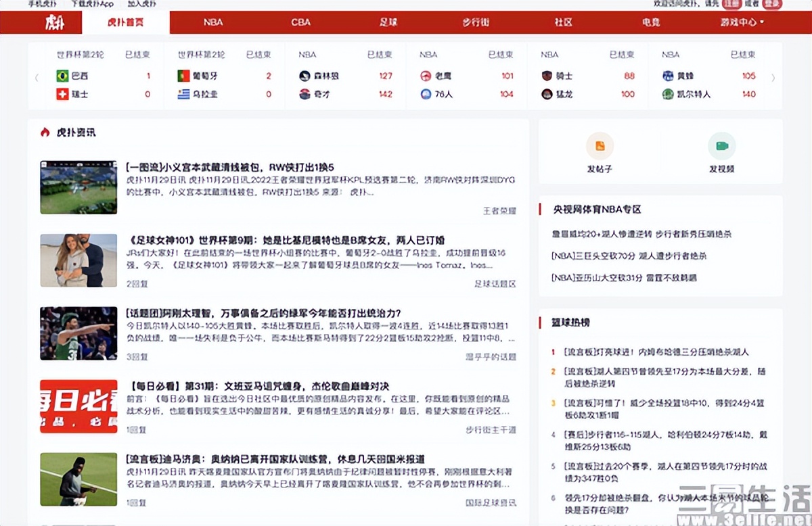Click the 骑士 team logo in the scoreboard
Image resolution: width=812 pixels, height=526 pixels.
pos(547,76)
